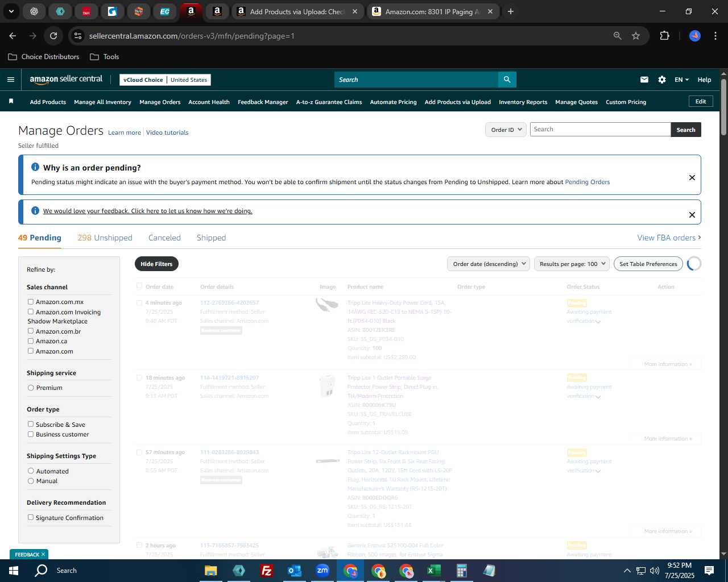
Task: Click Set Table Preferences button
Action: [x=648, y=264]
